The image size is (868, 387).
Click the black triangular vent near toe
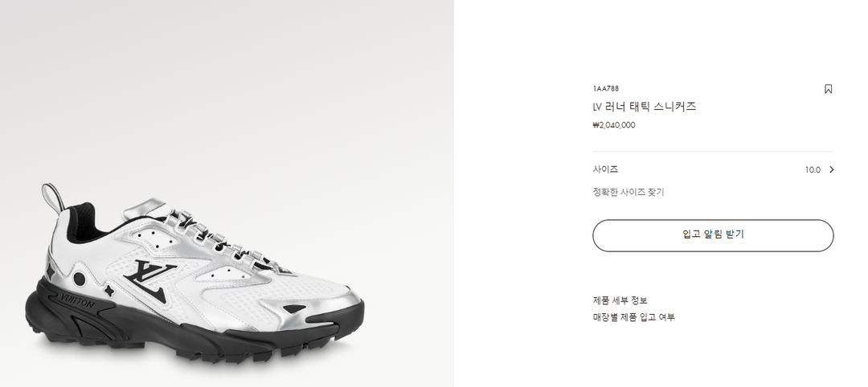point(296,308)
